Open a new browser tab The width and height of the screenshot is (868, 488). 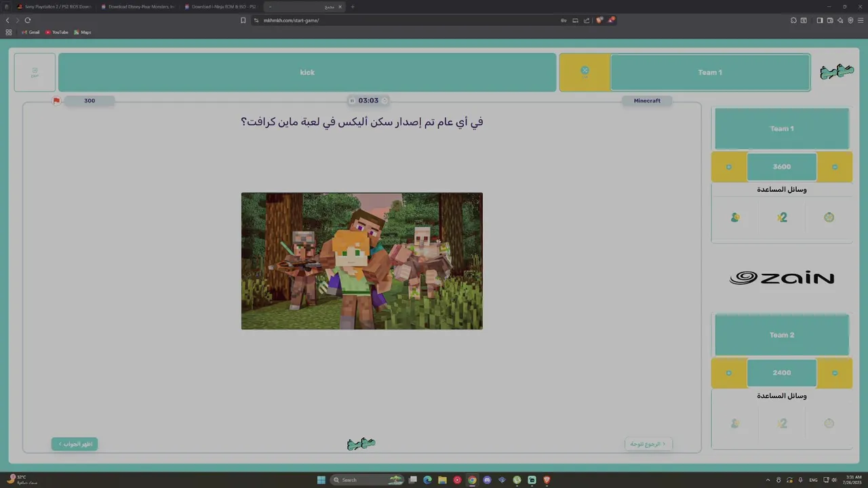(x=352, y=6)
